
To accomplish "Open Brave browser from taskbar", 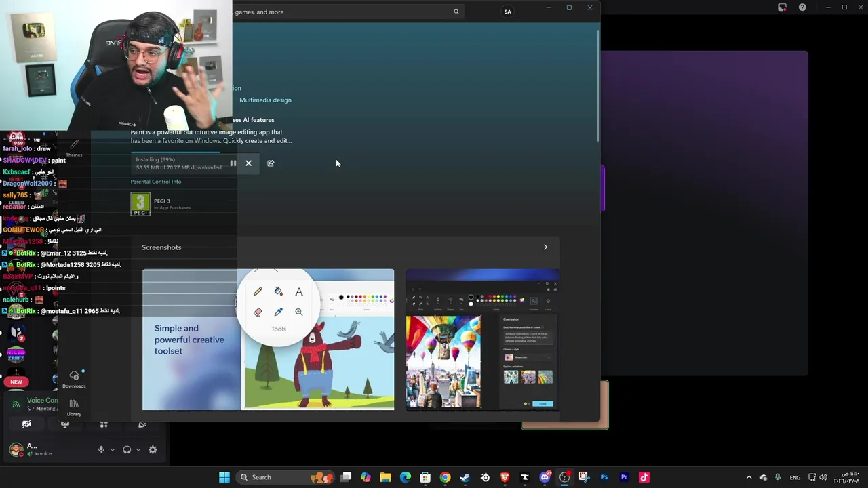I will [x=505, y=477].
